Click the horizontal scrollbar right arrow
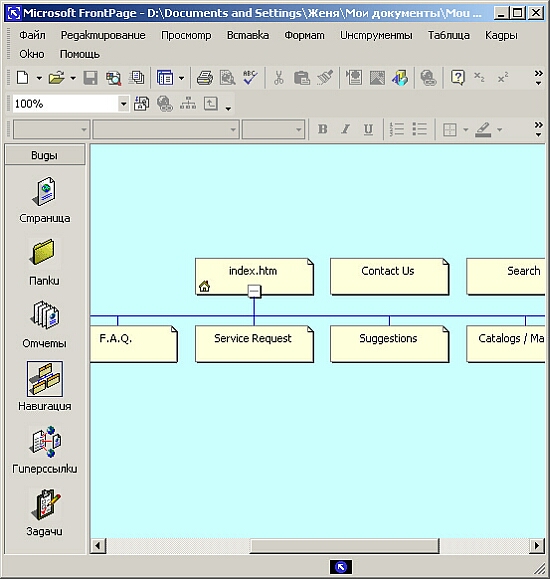Viewport: 550px width, 579px height. pos(537,545)
